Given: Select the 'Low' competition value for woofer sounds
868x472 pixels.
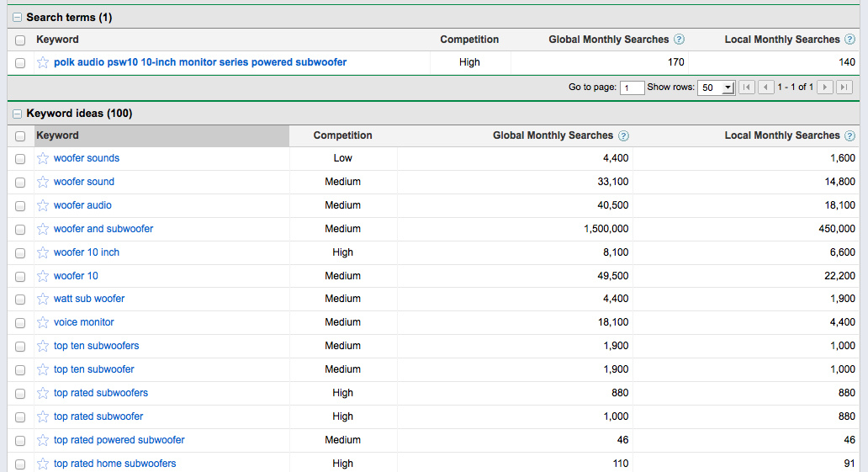Looking at the screenshot, I should click(x=342, y=158).
